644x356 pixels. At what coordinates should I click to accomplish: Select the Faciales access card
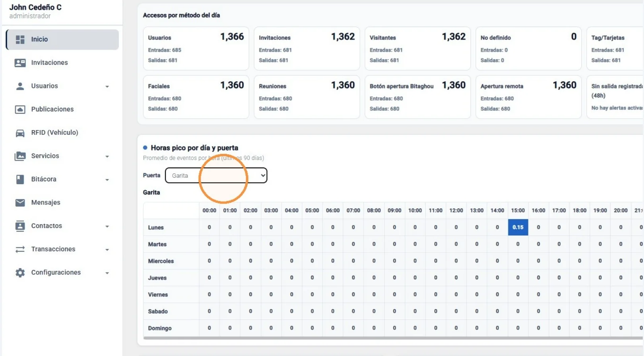(x=196, y=97)
